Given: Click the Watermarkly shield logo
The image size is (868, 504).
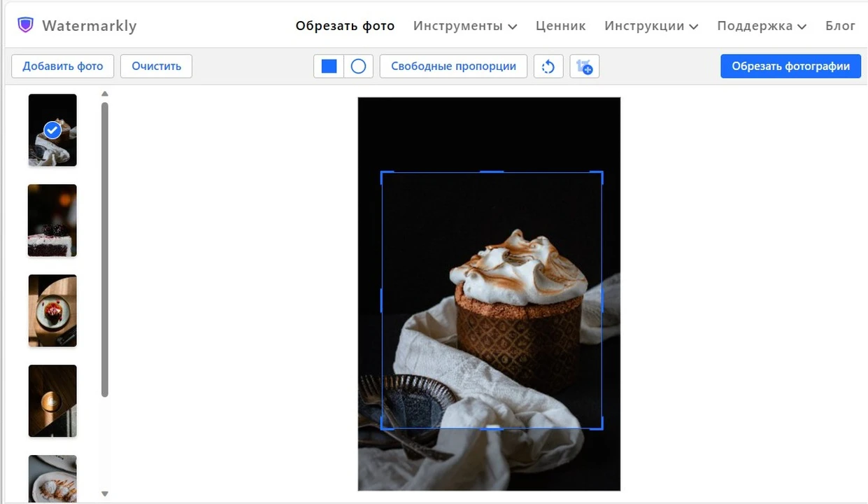Looking at the screenshot, I should point(26,26).
